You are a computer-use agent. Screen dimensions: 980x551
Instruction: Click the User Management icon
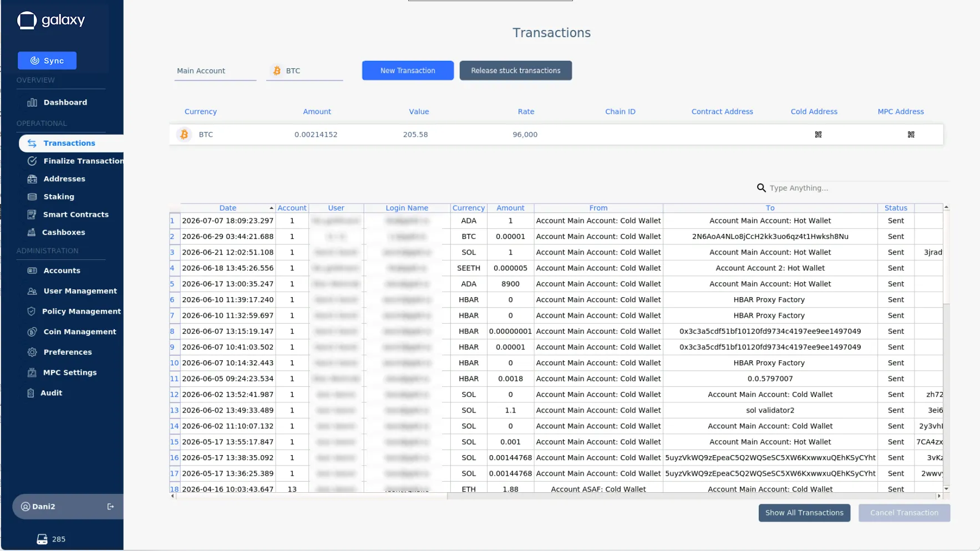pyautogui.click(x=32, y=291)
